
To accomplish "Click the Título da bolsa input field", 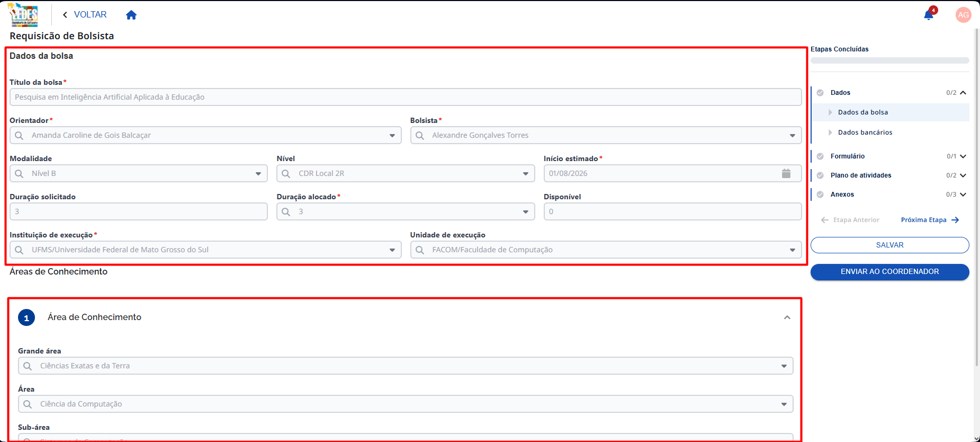I will 406,97.
